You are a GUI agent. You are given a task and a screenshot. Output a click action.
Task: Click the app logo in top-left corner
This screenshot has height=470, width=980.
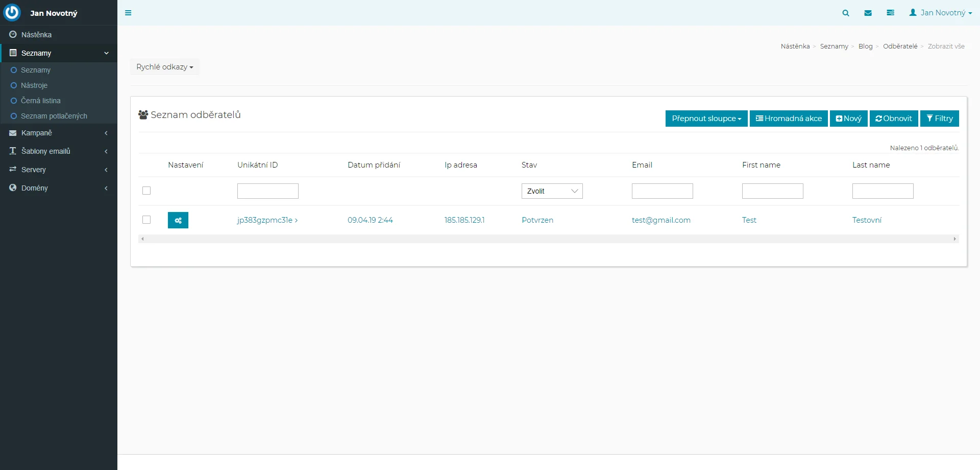(x=12, y=12)
